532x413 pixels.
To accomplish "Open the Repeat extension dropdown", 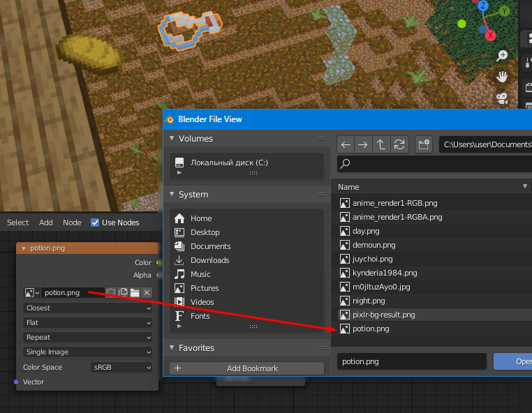I will [x=88, y=337].
